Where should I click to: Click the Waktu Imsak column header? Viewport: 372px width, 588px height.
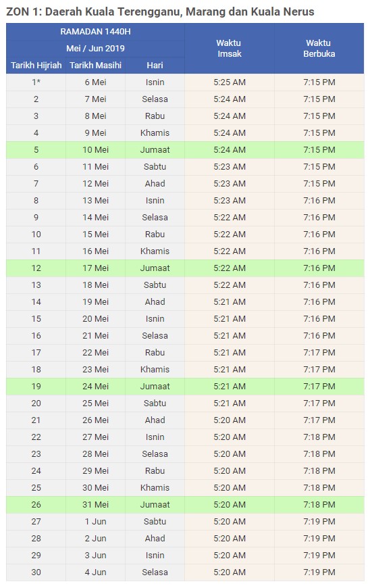point(230,49)
